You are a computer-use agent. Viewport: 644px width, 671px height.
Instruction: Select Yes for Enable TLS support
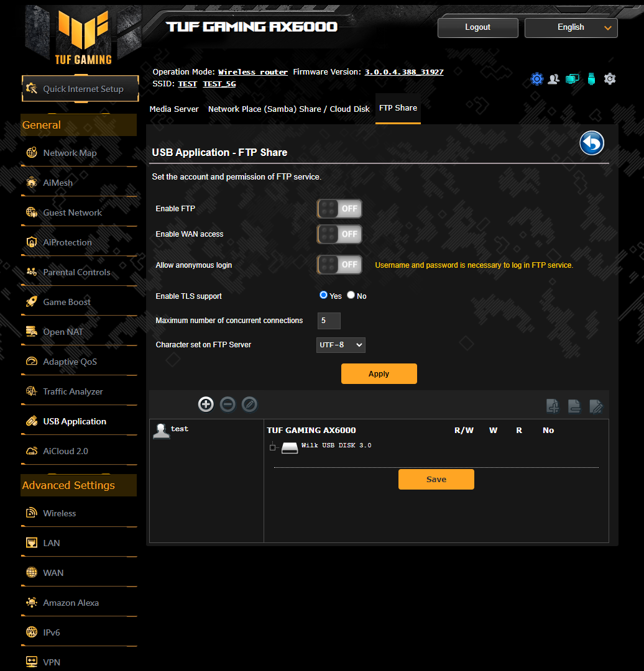[x=324, y=295]
